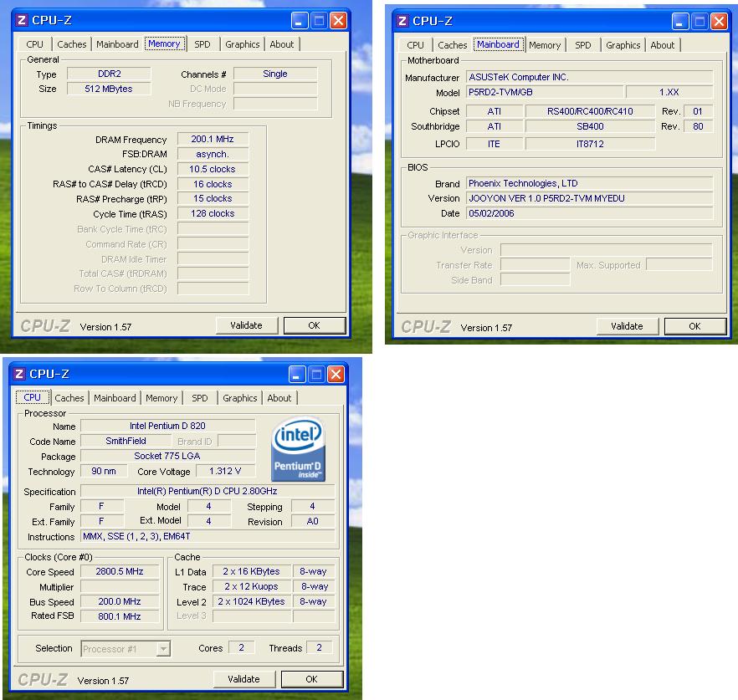Close the CPU tab CPU-Z window
The image size is (738, 700).
pos(336,375)
